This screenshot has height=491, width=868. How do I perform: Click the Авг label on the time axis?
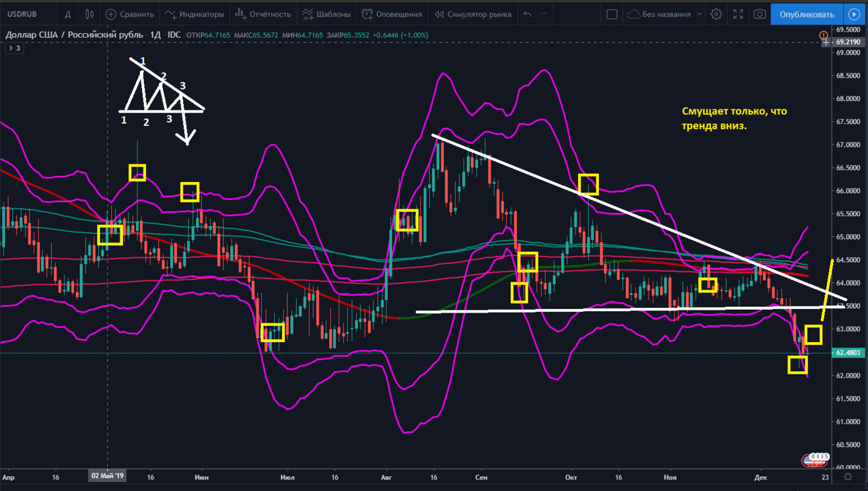[386, 477]
